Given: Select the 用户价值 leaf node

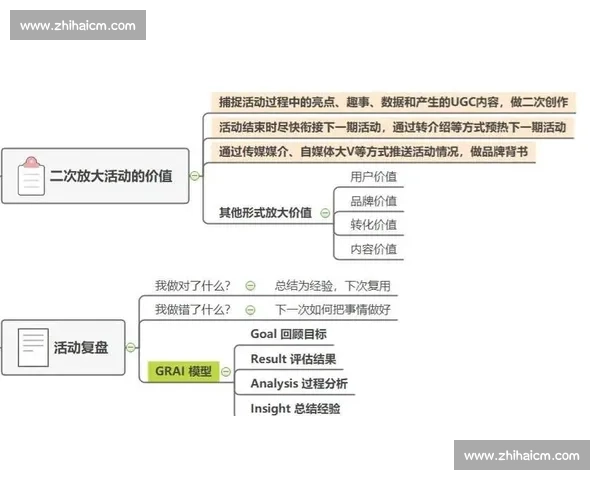Looking at the screenshot, I should (373, 177).
